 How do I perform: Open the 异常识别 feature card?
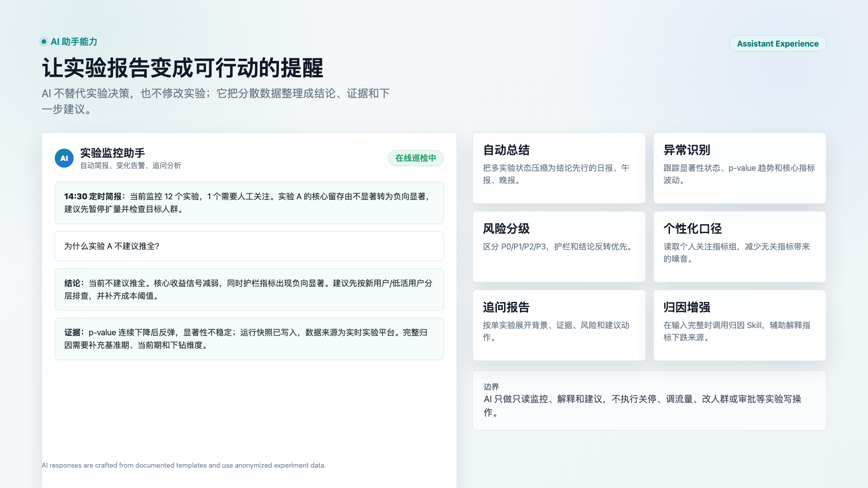coord(740,168)
